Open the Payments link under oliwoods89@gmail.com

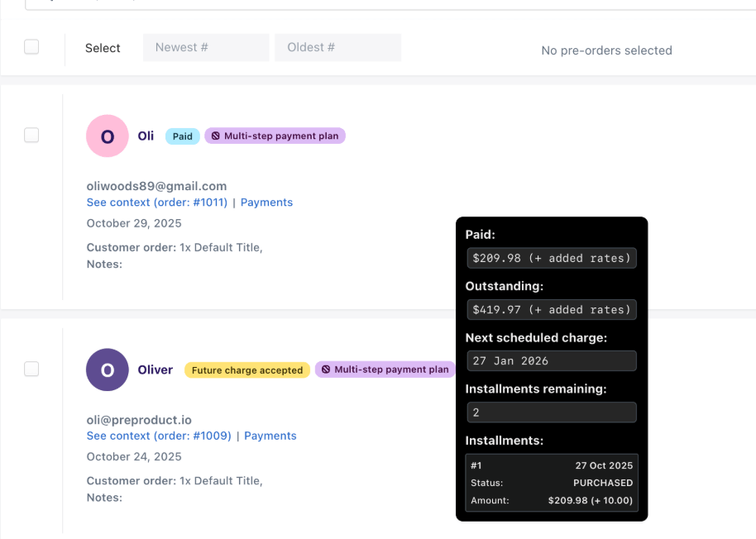[266, 203]
